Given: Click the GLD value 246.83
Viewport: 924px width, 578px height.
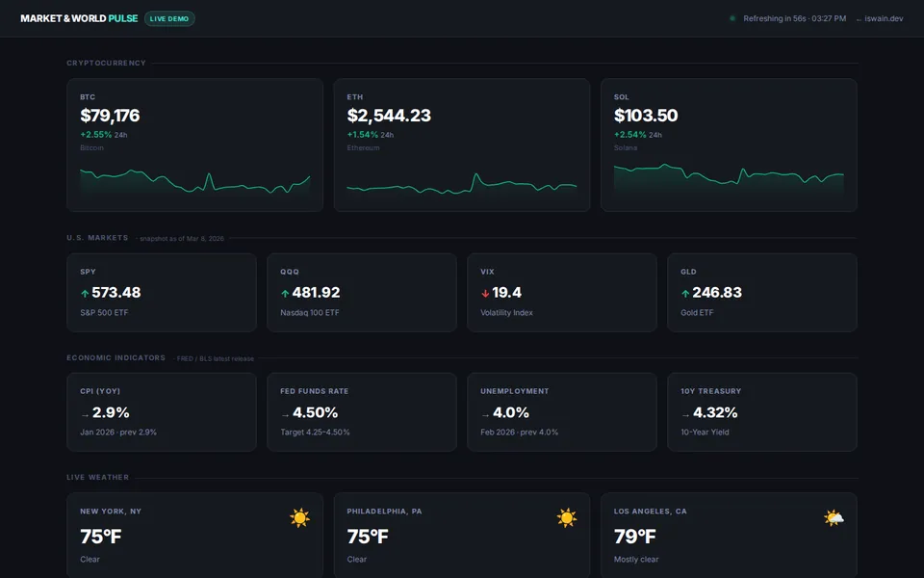Looking at the screenshot, I should click(717, 293).
